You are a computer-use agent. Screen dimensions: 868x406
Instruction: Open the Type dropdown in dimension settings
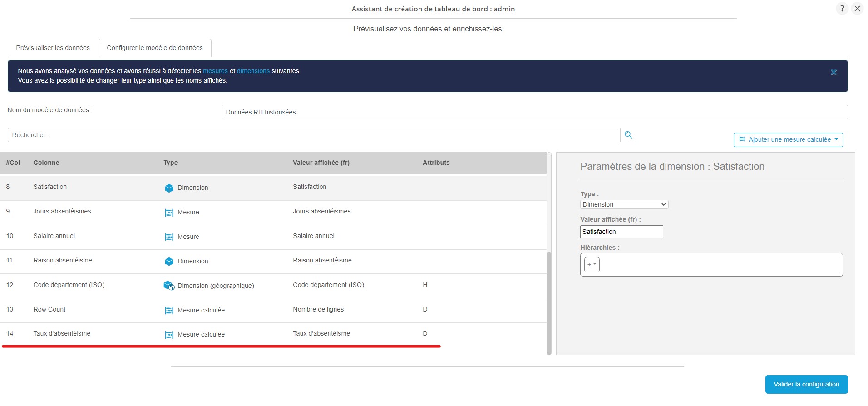point(624,204)
